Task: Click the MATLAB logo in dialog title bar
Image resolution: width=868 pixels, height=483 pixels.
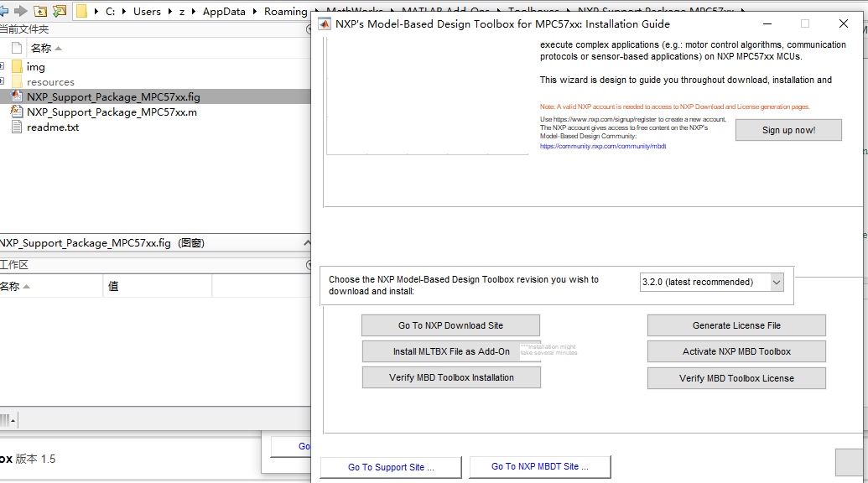Action: point(325,23)
